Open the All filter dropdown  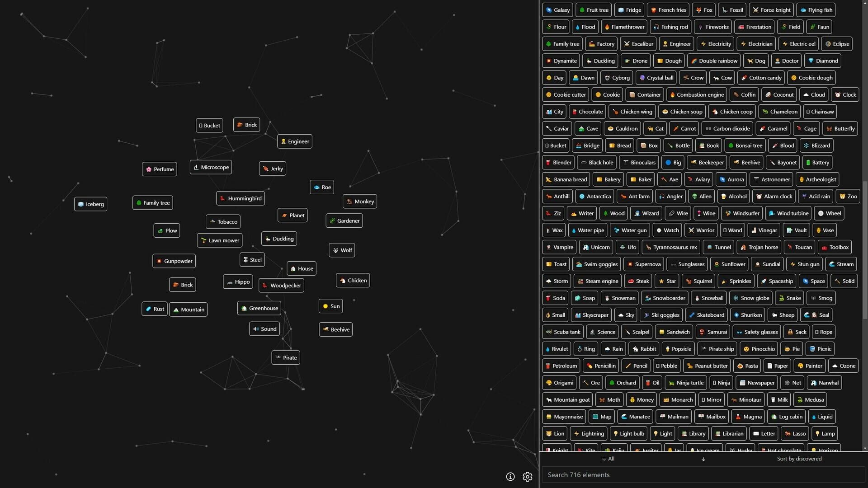tap(608, 459)
